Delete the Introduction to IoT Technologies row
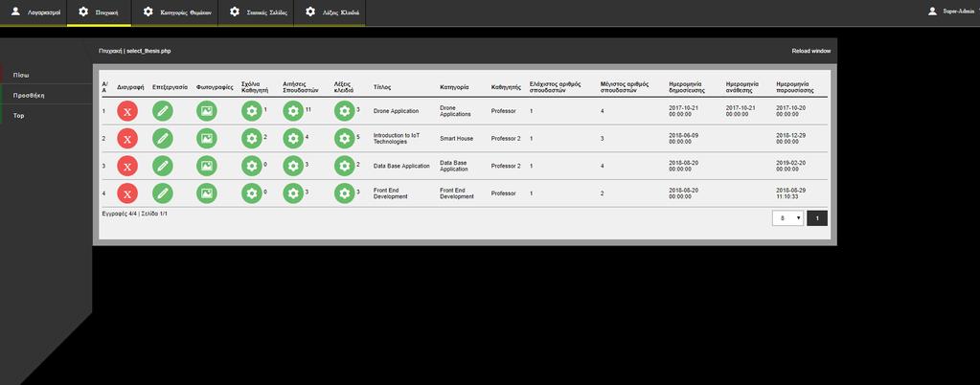 (127, 138)
